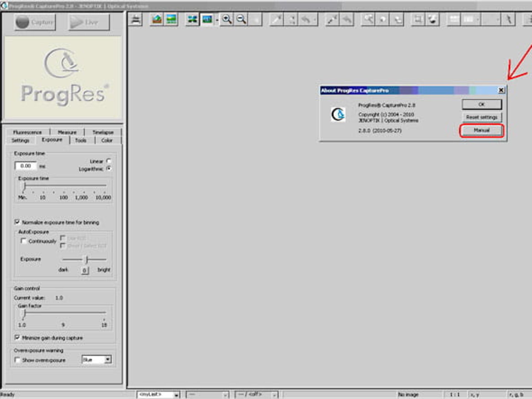
Task: Click the application icon in the title bar
Action: 4,6
